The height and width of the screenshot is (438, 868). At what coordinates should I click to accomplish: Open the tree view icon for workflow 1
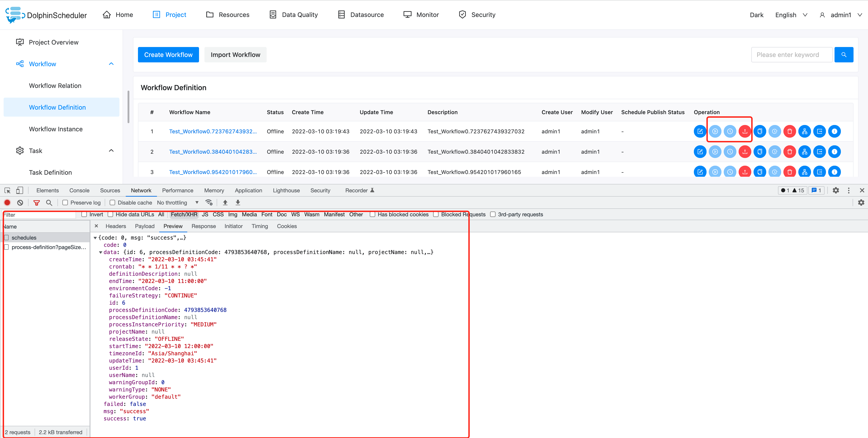point(805,131)
